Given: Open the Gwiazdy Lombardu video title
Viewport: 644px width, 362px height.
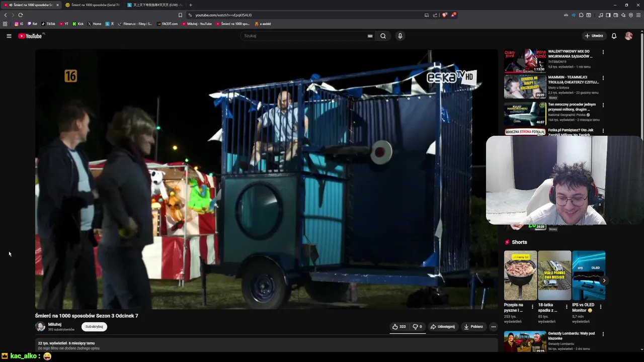Looking at the screenshot, I should pyautogui.click(x=572, y=336).
